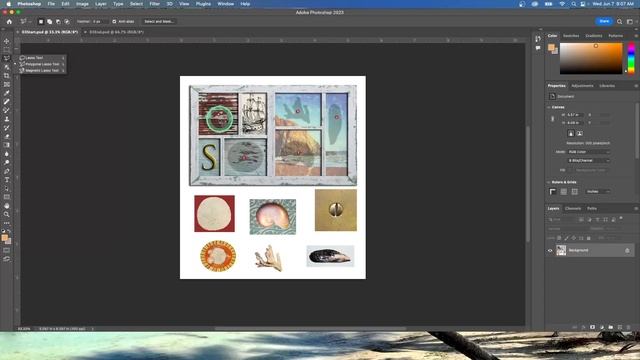Open the layer Kind filter dropdown
The image size is (640, 360).
tap(562, 220)
